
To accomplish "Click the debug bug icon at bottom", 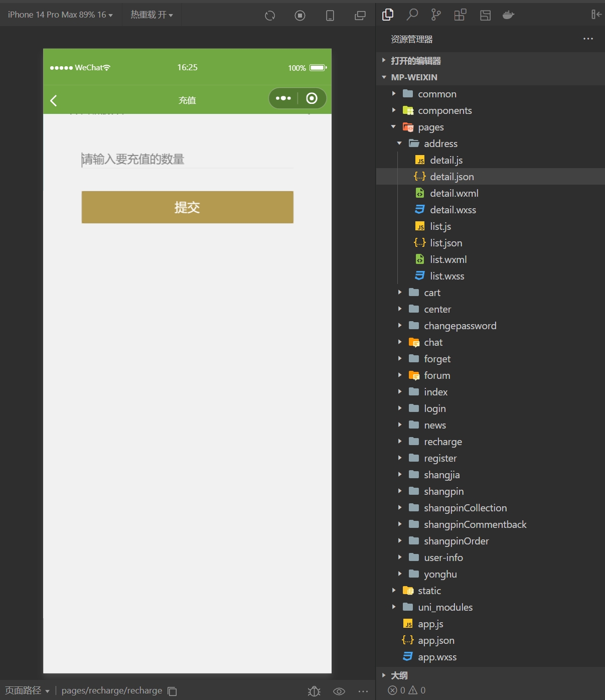I will (314, 691).
